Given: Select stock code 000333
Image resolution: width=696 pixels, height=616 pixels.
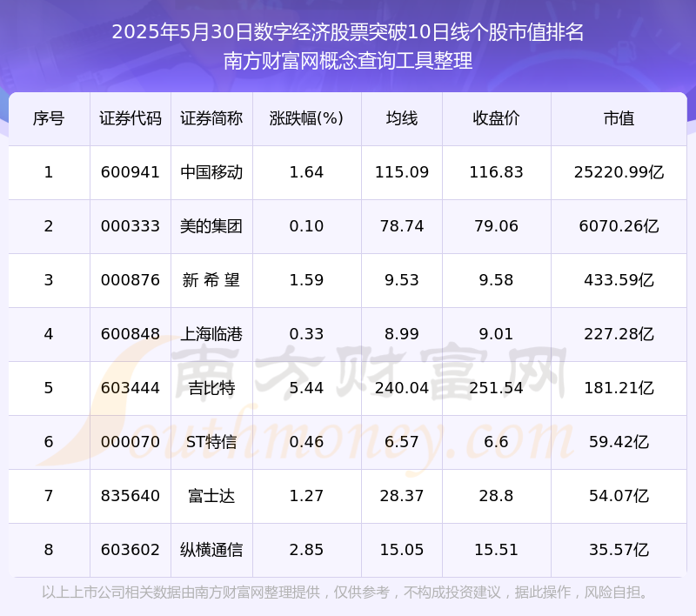Looking at the screenshot, I should tap(130, 226).
